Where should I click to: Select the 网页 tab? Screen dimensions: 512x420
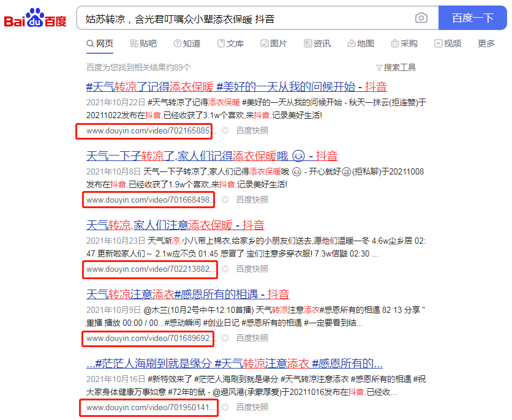pos(100,43)
